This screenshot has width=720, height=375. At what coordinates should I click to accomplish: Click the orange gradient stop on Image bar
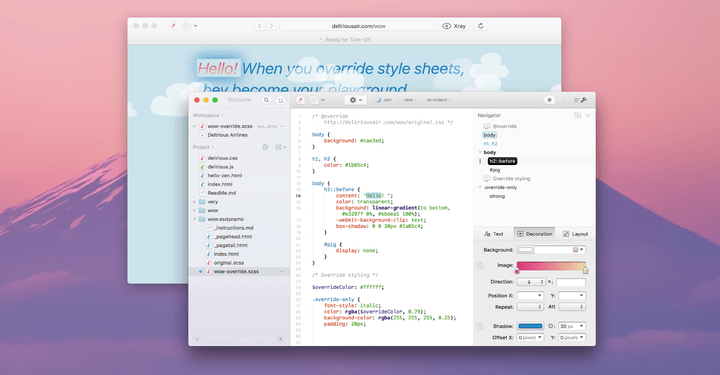(585, 270)
